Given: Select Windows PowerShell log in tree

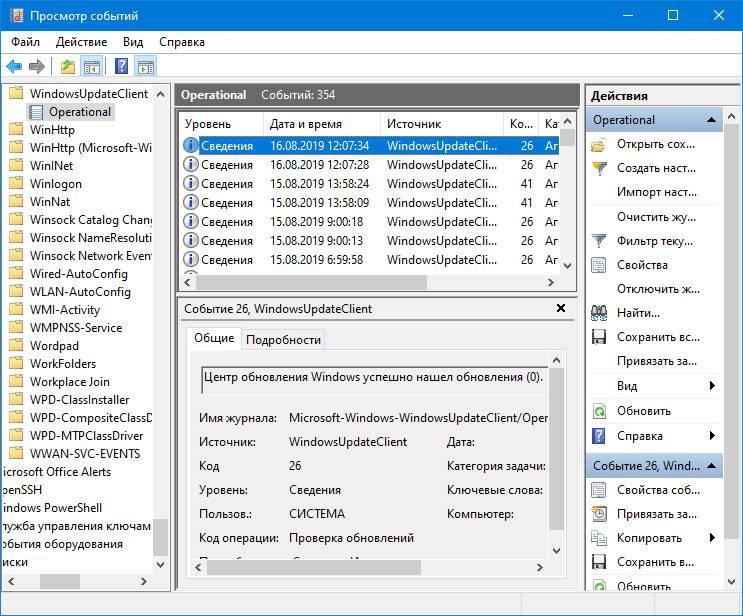Looking at the screenshot, I should point(51,508).
